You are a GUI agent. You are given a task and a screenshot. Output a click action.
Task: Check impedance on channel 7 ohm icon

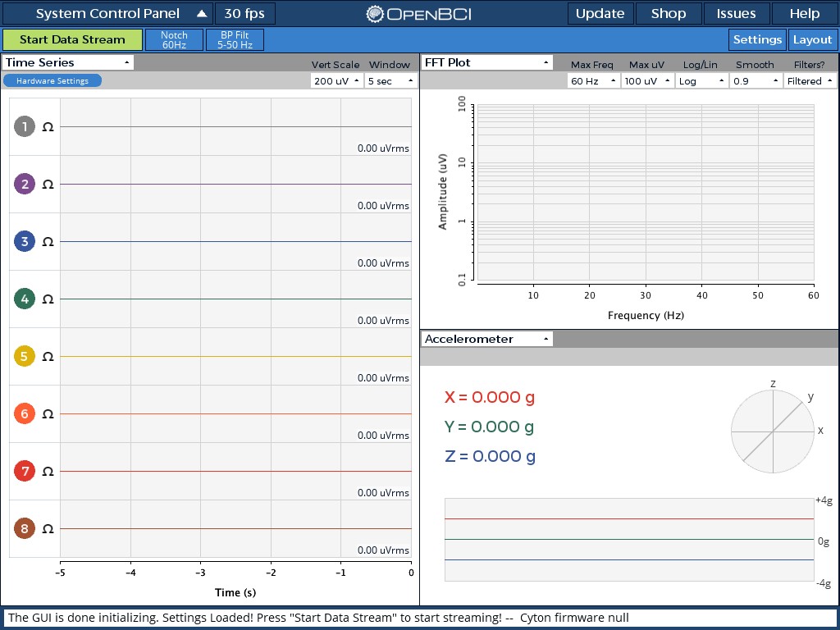pos(48,472)
